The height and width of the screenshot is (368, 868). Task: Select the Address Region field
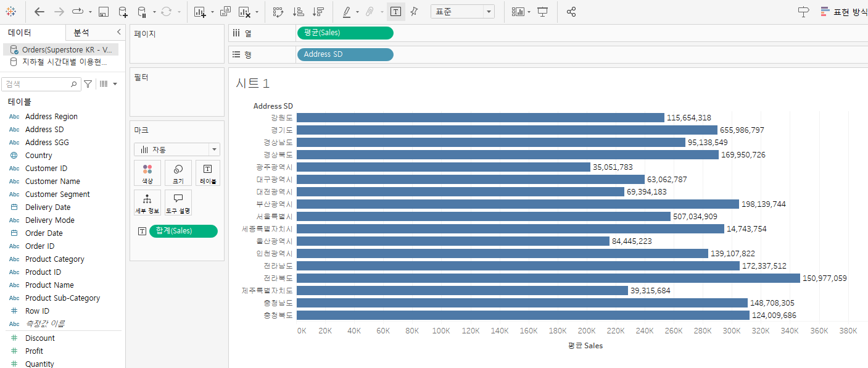tap(51, 117)
